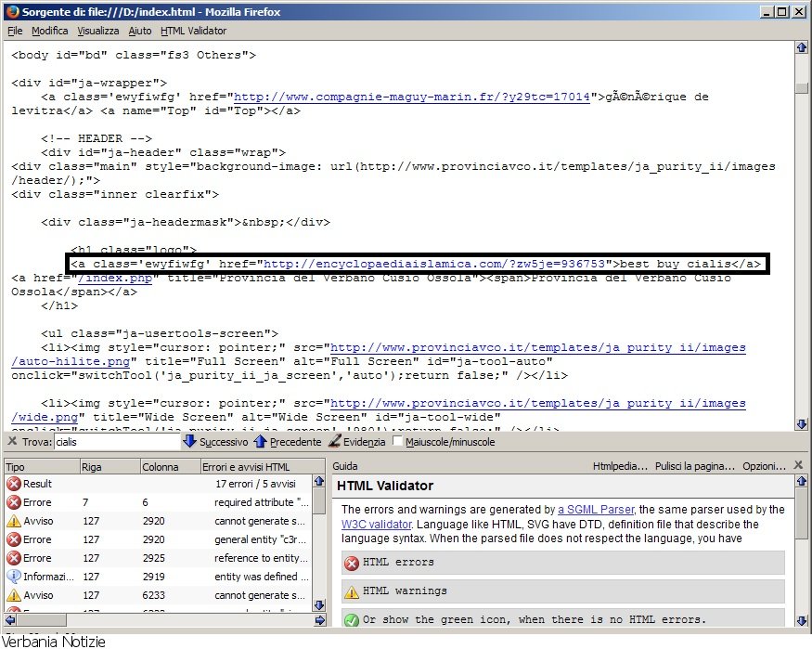
Task: Click the Opzioni... button in help panel
Action: (765, 466)
